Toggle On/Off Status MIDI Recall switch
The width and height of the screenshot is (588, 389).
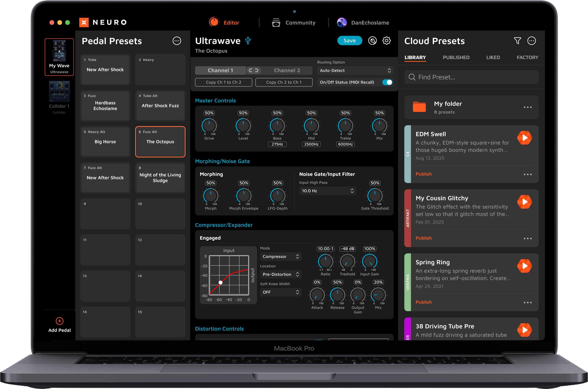[x=387, y=82]
